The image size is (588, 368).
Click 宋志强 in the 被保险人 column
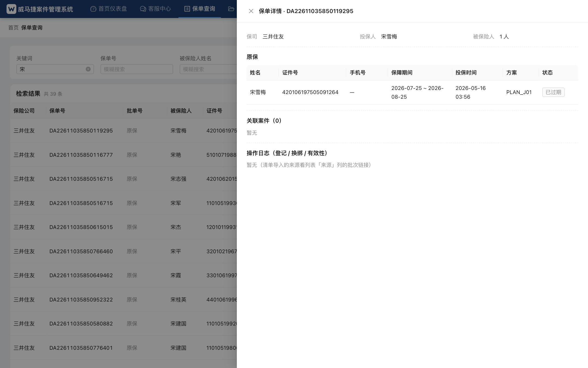[x=178, y=179]
